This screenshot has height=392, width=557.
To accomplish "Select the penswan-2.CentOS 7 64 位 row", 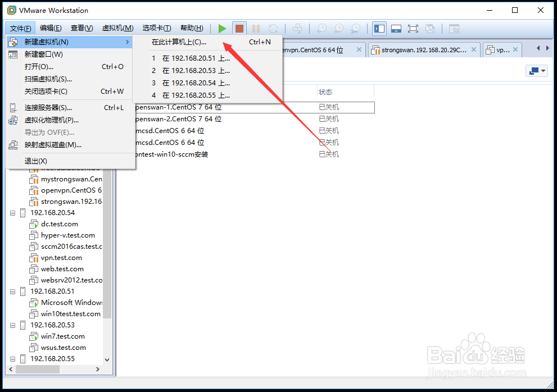I will [255, 119].
